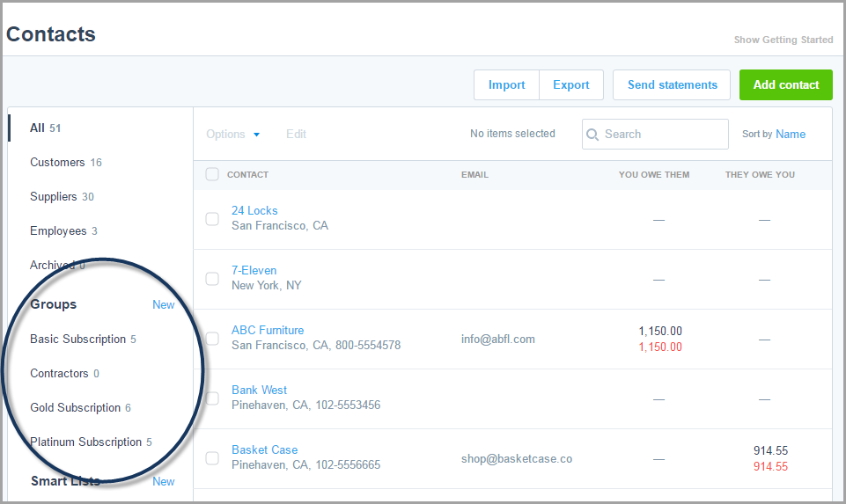The image size is (846, 504).
Task: Select the Bank West checkbox
Action: point(212,398)
